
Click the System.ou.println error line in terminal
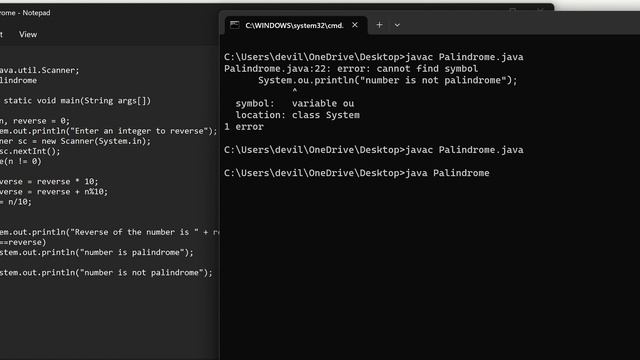[387, 80]
